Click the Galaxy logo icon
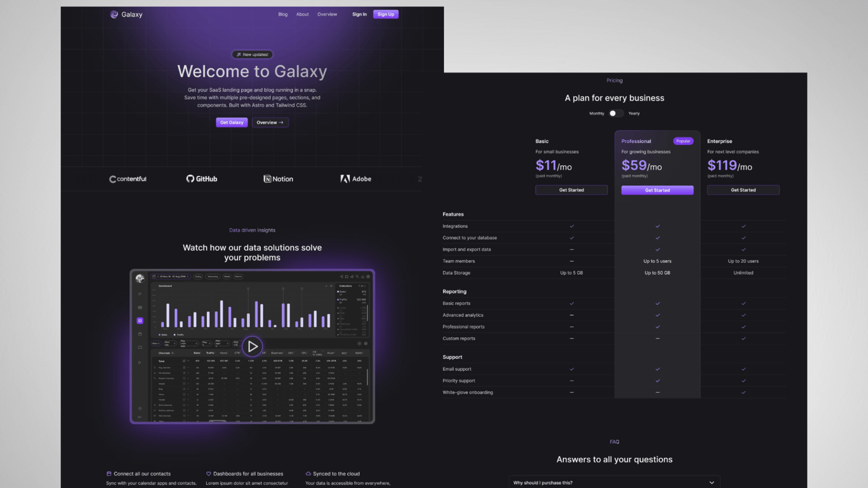Viewport: 868px width, 488px height. [114, 15]
